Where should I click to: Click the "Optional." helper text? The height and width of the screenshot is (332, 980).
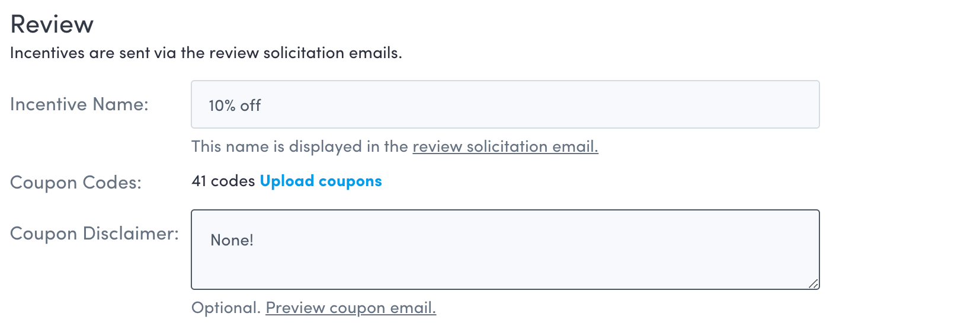[x=226, y=308]
